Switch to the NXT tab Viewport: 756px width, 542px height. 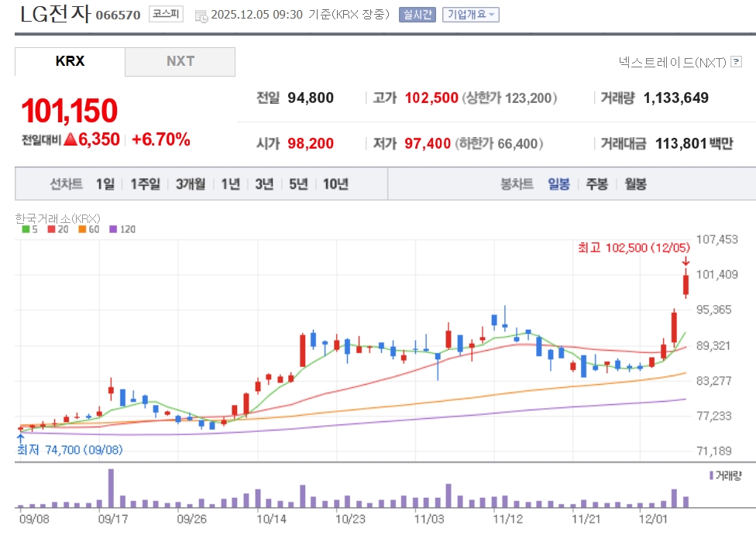180,61
